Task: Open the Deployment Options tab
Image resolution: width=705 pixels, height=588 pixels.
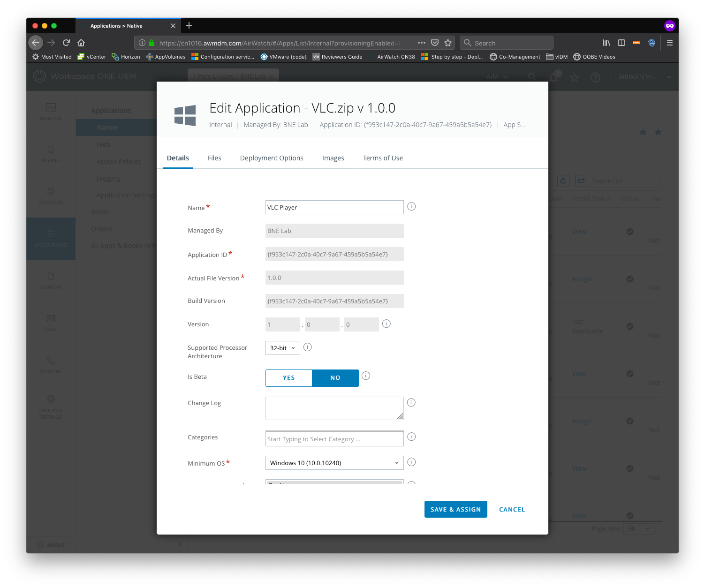Action: (272, 158)
